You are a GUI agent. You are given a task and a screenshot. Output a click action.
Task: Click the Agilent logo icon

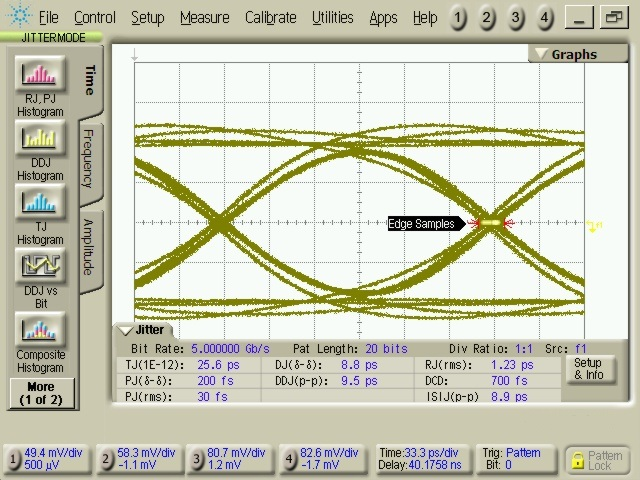click(x=18, y=15)
